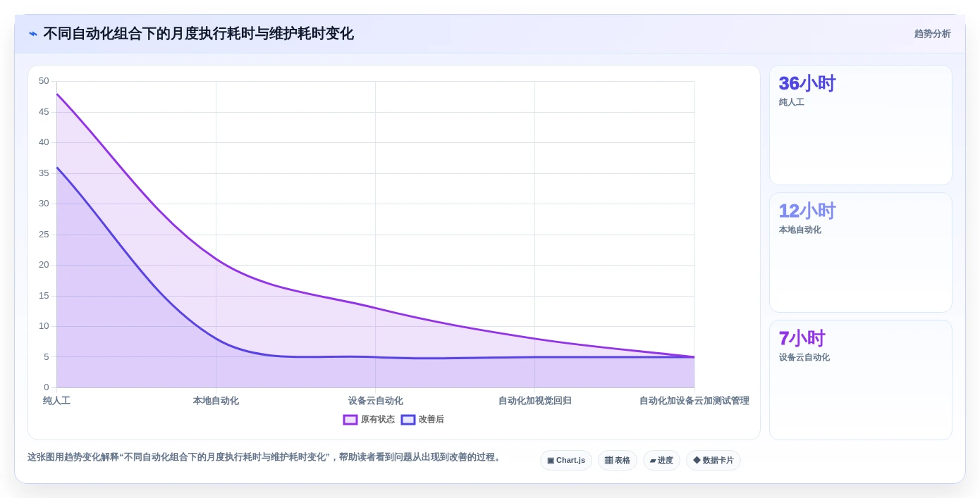980x498 pixels.
Task: Click the lightning icon beside the chart title
Action: pos(33,34)
